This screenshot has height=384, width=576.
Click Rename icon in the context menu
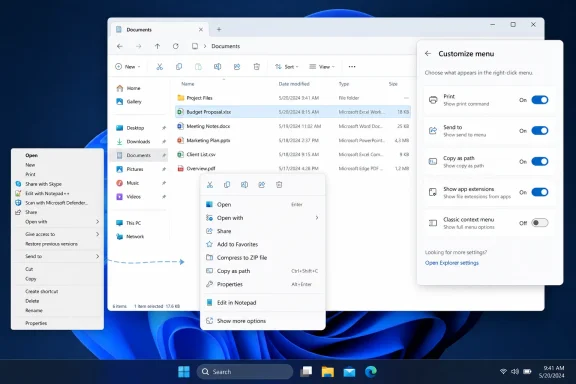click(x=244, y=185)
